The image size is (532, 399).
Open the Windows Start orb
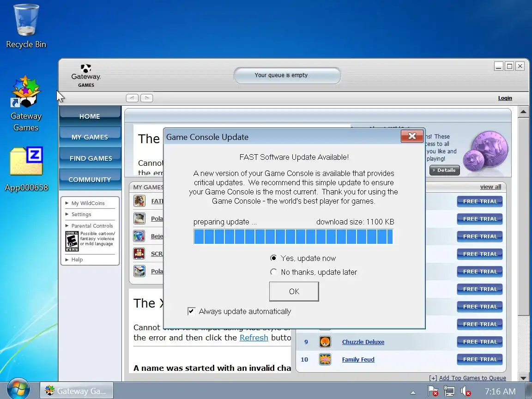click(18, 390)
